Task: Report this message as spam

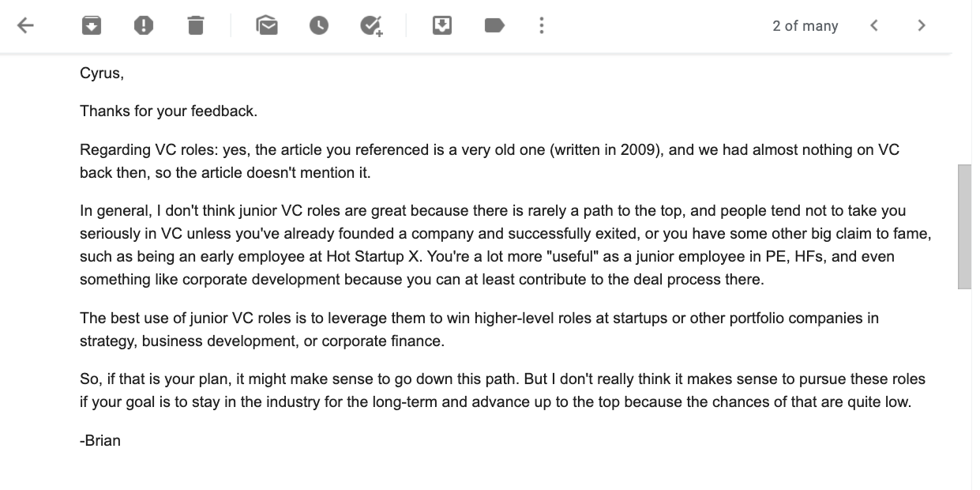Action: 143,25
